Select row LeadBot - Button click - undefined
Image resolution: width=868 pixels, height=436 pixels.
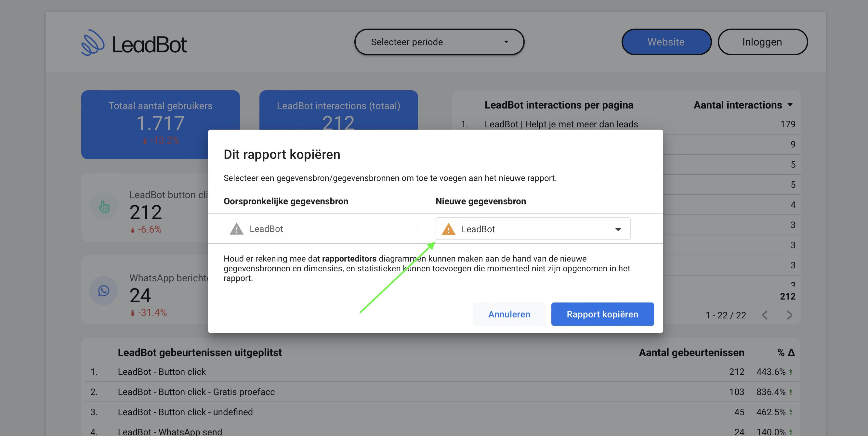click(185, 412)
